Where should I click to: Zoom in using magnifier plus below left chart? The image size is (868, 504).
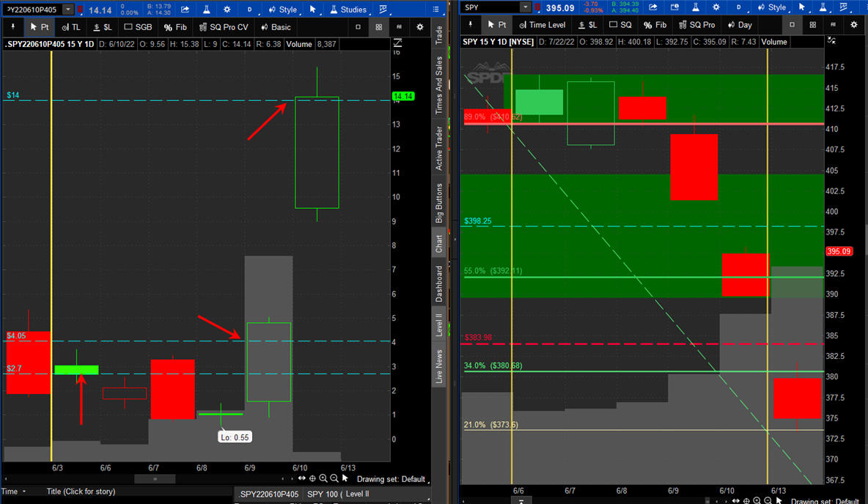pos(323,478)
